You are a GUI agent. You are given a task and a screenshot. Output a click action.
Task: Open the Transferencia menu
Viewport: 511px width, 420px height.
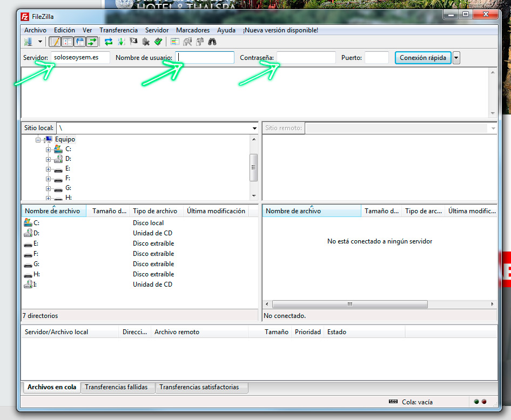118,30
